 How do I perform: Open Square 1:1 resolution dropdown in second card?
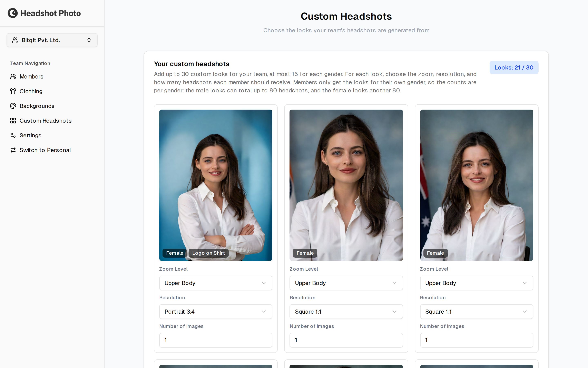click(x=346, y=312)
